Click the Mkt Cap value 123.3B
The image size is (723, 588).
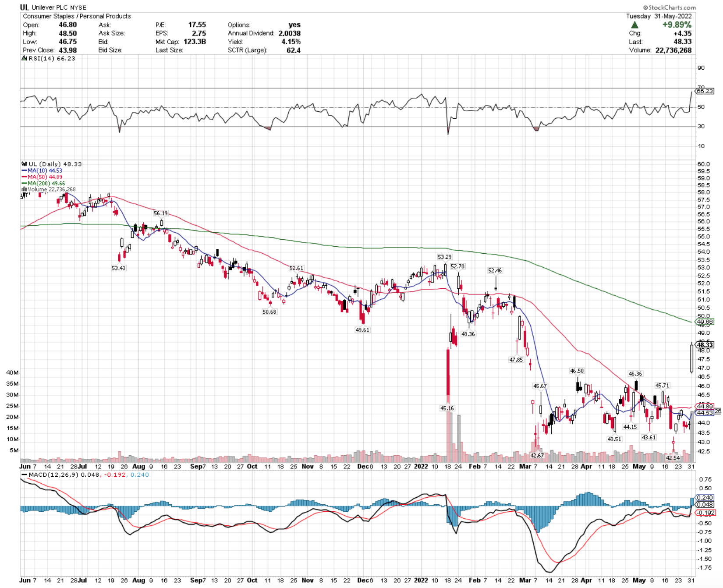pos(195,42)
